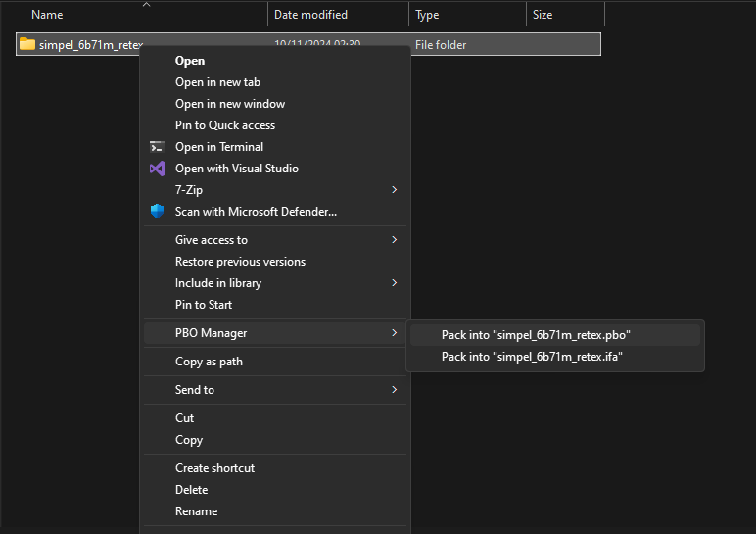Screen dimensions: 756x534
Task: Sort by the Date modified column header
Action: click(x=310, y=15)
